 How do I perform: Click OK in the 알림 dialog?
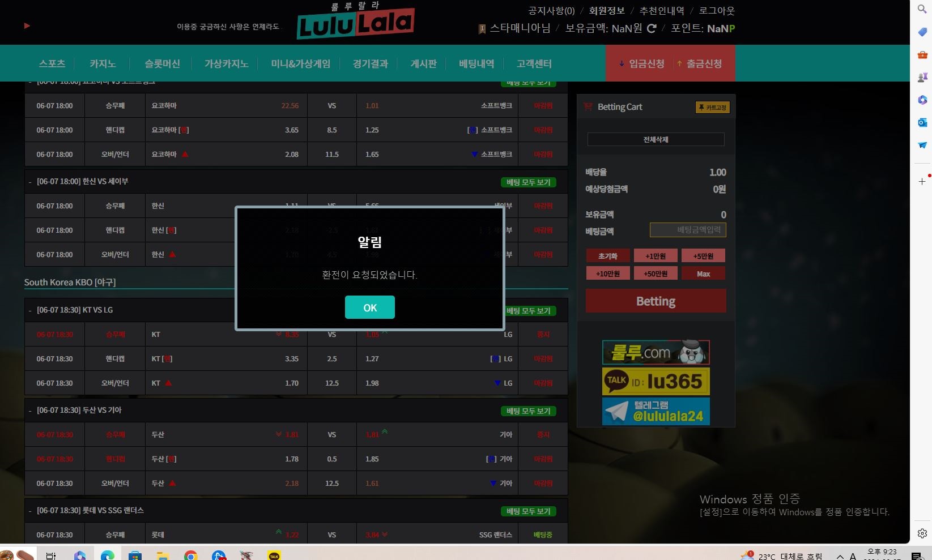369,307
